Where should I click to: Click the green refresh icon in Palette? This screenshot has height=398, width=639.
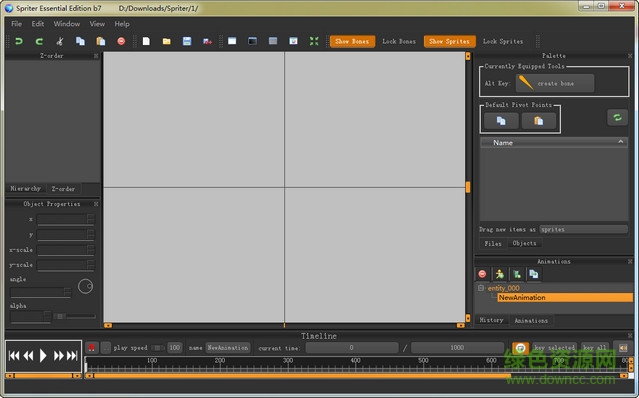tap(617, 118)
